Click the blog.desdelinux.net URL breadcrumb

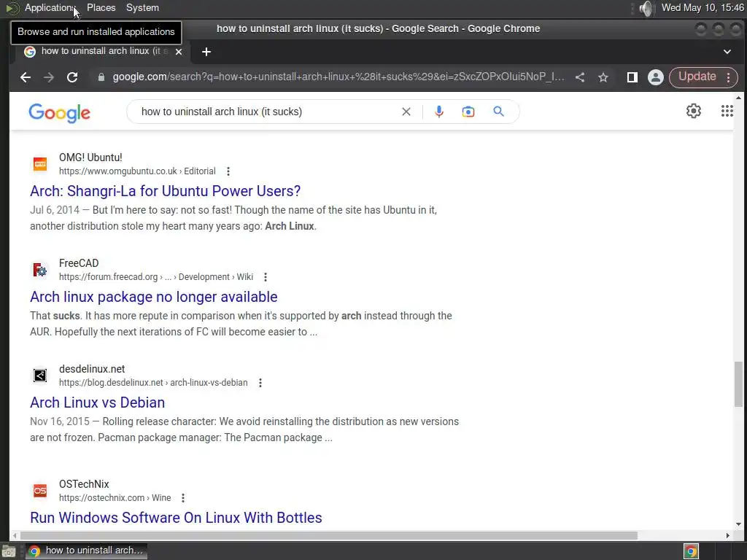[153, 382]
